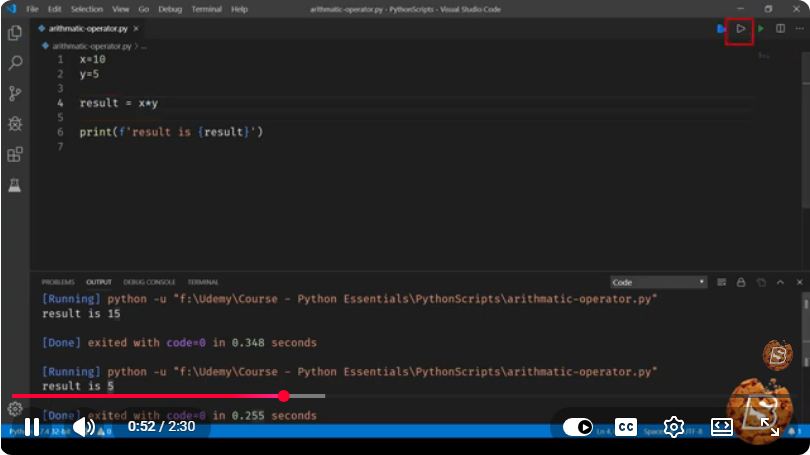Click the 0:52 / 2:30 time display
This screenshot has height=455, width=810.
(162, 427)
